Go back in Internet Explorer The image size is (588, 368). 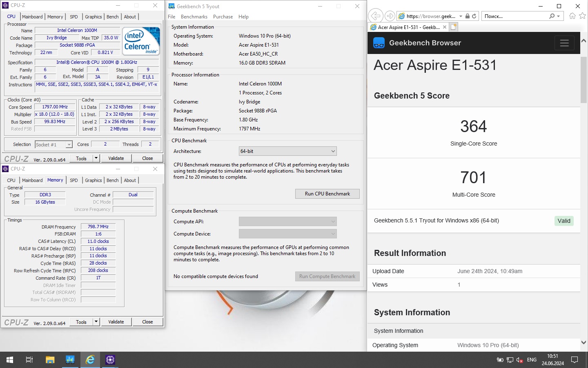375,16
